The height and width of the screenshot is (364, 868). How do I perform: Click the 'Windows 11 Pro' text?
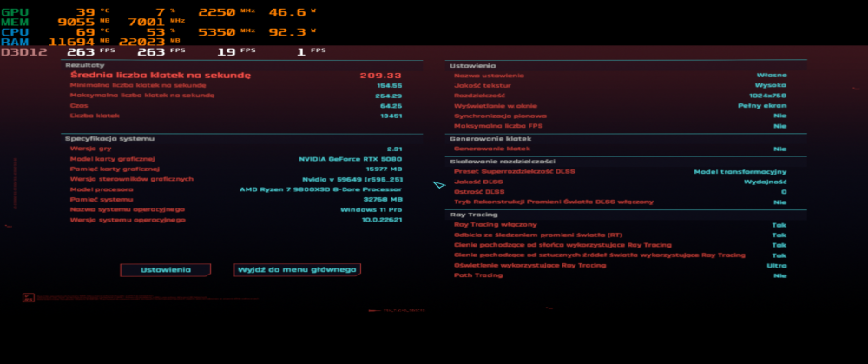pos(371,210)
